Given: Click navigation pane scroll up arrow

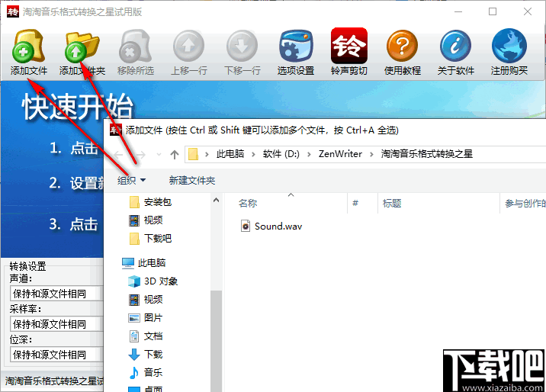Looking at the screenshot, I should tap(217, 200).
